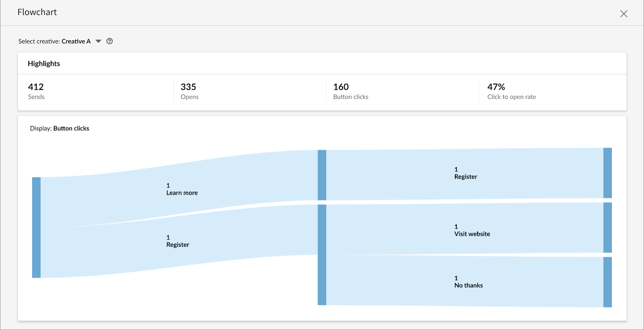Click the leftmost source node bar
The height and width of the screenshot is (330, 644).
coord(36,227)
